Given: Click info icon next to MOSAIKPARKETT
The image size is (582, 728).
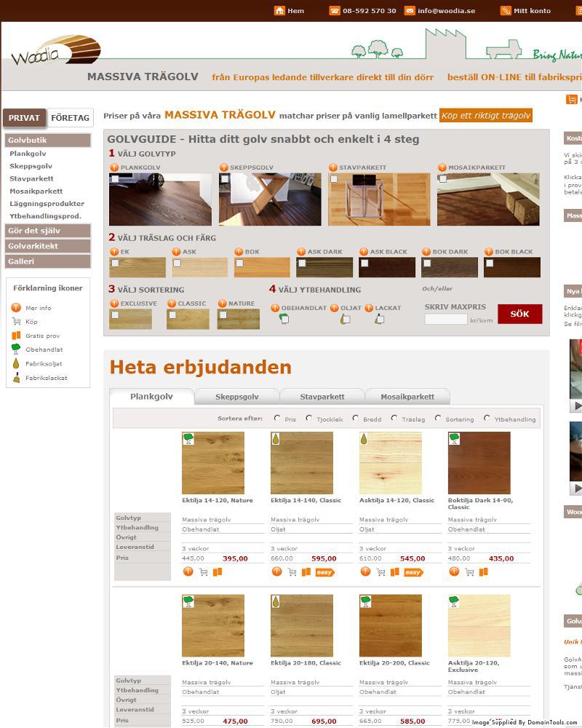Looking at the screenshot, I should tap(442, 167).
